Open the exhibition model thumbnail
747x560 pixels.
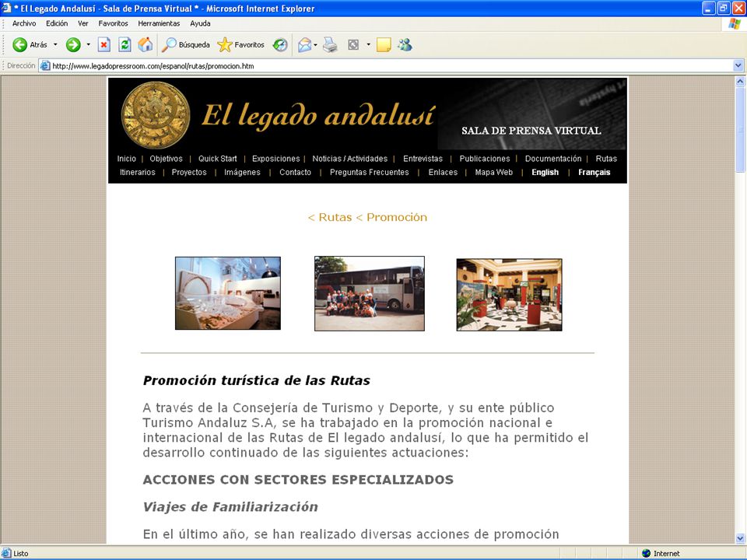[228, 293]
